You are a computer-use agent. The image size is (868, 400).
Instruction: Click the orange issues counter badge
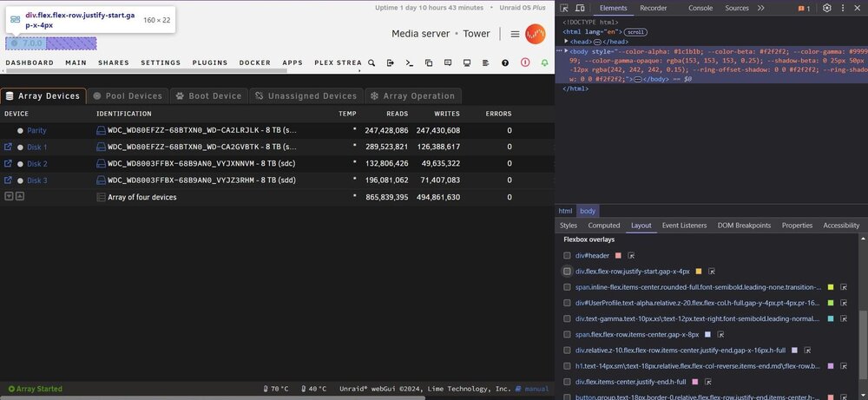[x=804, y=9]
